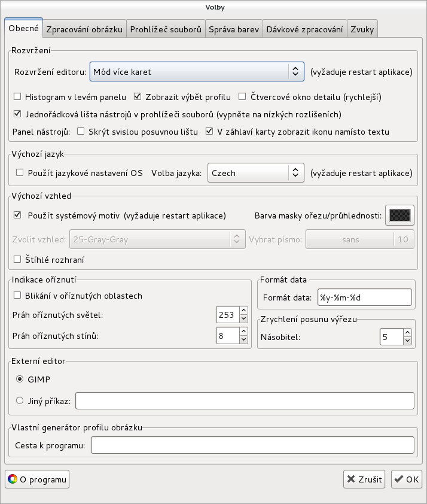Enable Použít jazykové nastavení OS
The height and width of the screenshot is (504, 427).
tap(20, 172)
